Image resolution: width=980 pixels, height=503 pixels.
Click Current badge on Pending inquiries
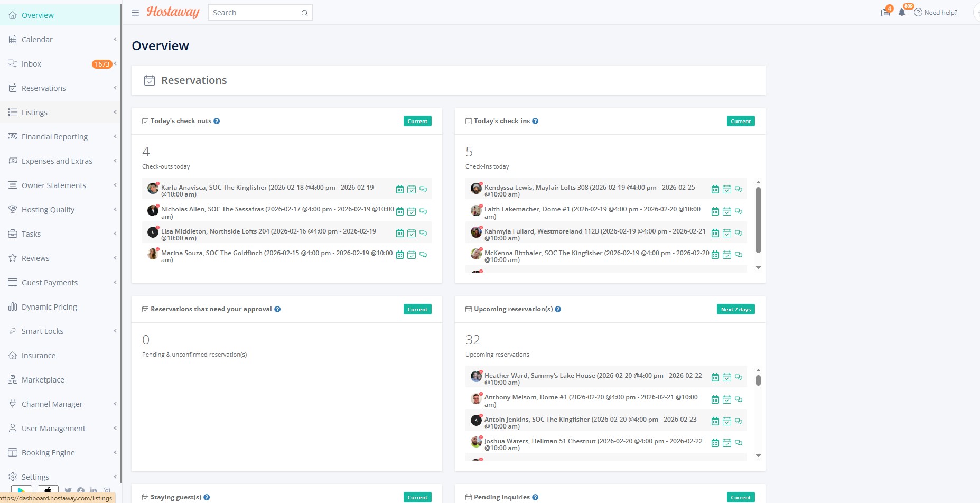click(x=741, y=497)
